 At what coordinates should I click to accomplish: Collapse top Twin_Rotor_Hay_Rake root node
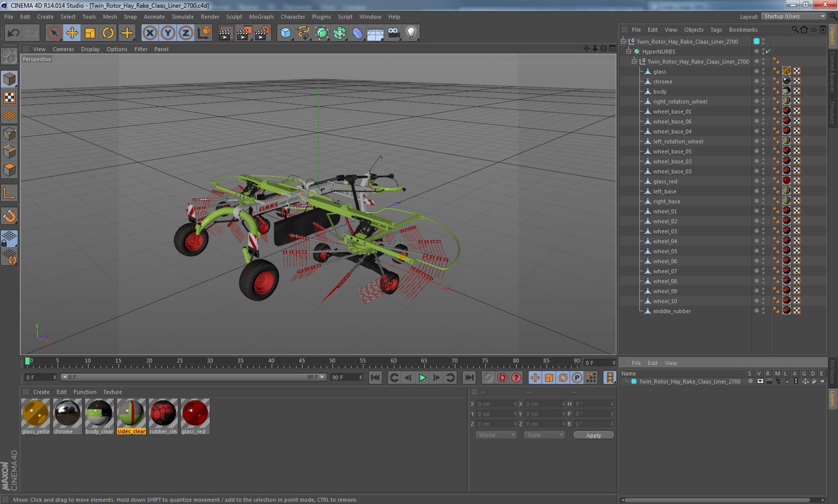tap(623, 42)
